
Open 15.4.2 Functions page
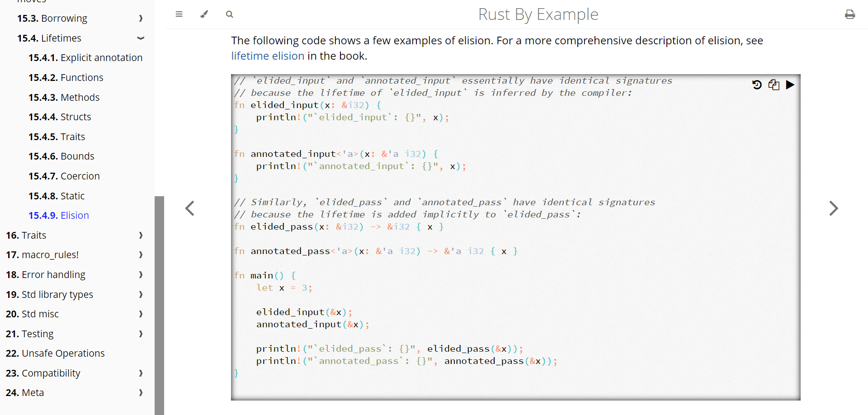66,77
